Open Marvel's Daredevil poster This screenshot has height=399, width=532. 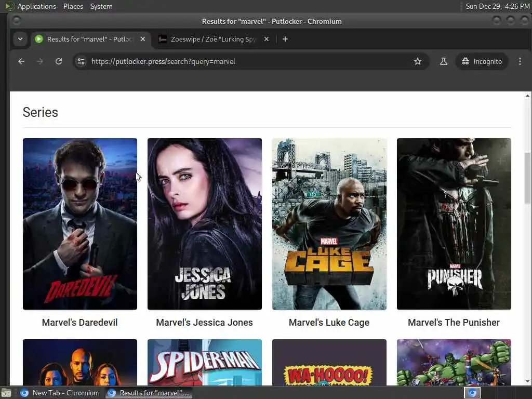[x=80, y=224]
